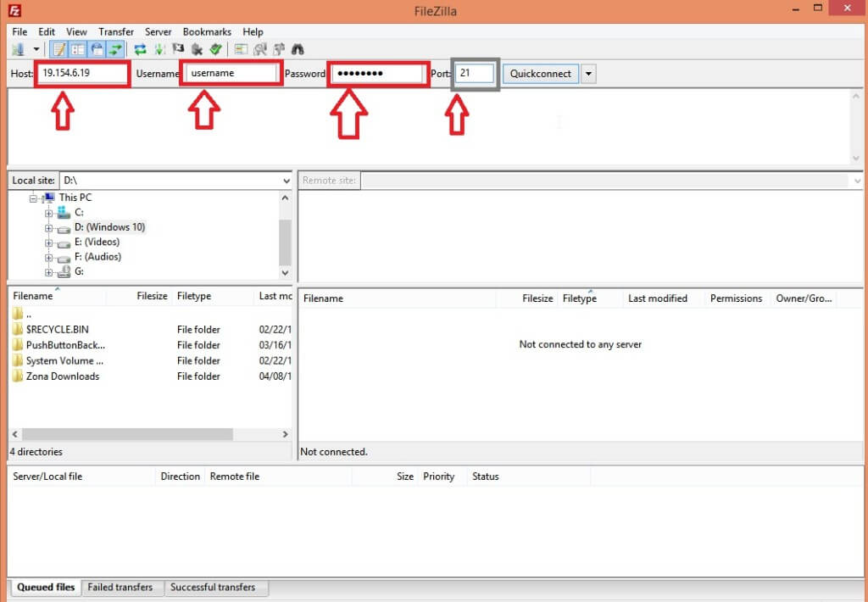The height and width of the screenshot is (602, 868).
Task: Click the local file list horizontal scrollbar
Action: click(x=127, y=434)
